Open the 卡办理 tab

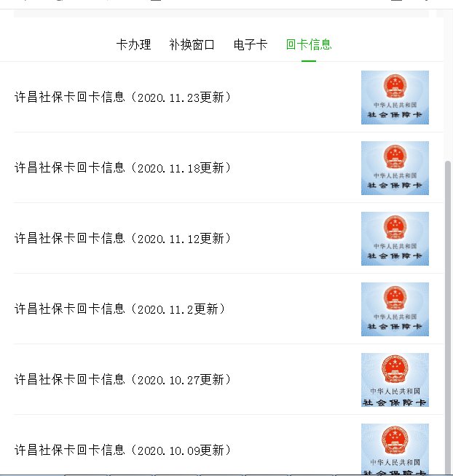133,44
